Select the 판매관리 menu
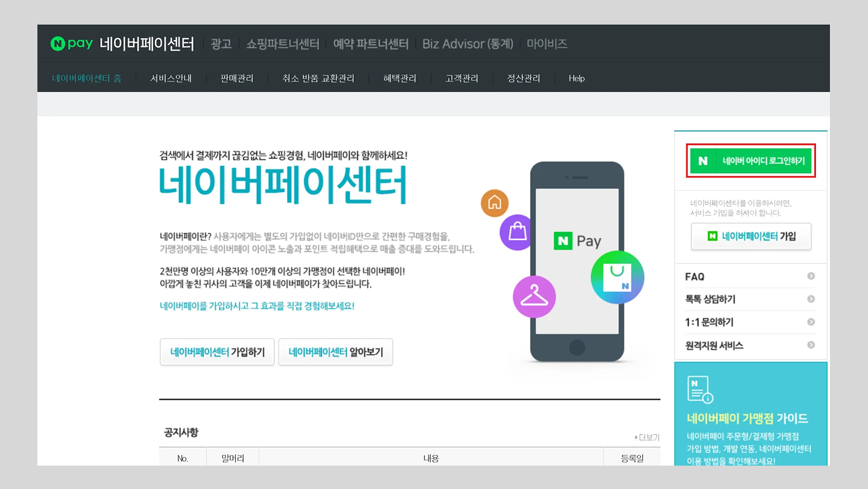868x489 pixels. pos(237,78)
